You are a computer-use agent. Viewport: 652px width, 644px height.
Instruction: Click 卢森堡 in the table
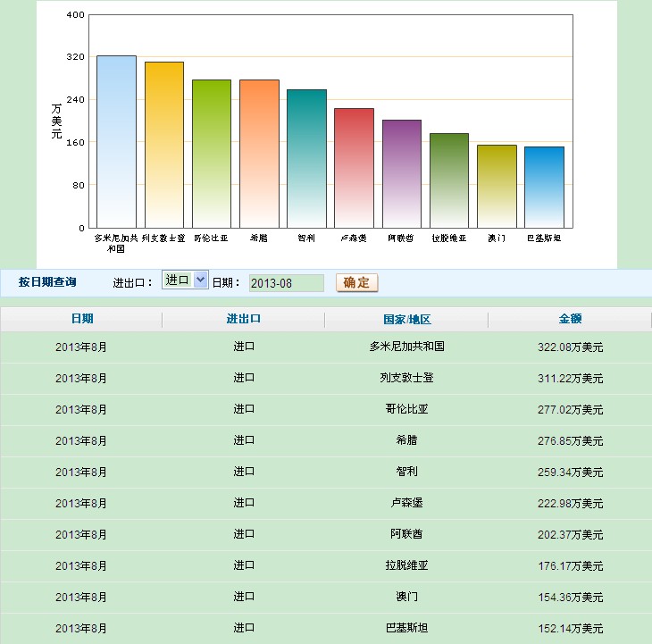(406, 503)
